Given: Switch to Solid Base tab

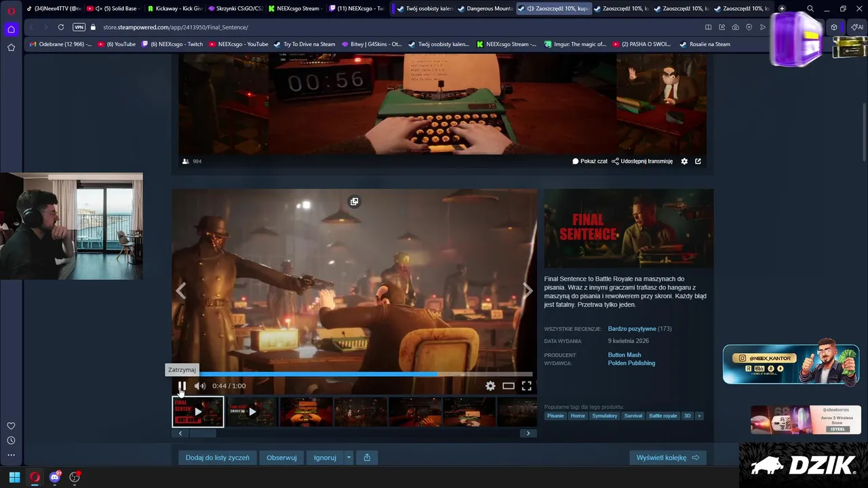Looking at the screenshot, I should click(x=114, y=9).
